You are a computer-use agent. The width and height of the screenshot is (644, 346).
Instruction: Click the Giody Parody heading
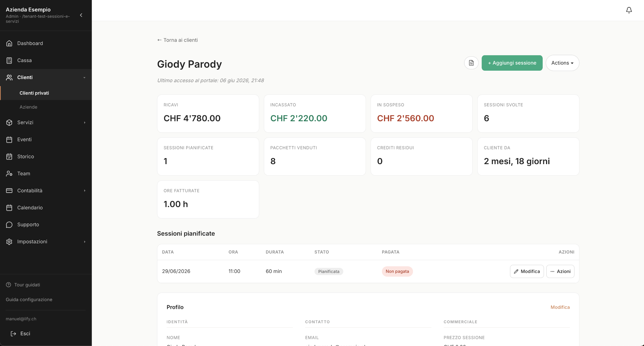(190, 64)
